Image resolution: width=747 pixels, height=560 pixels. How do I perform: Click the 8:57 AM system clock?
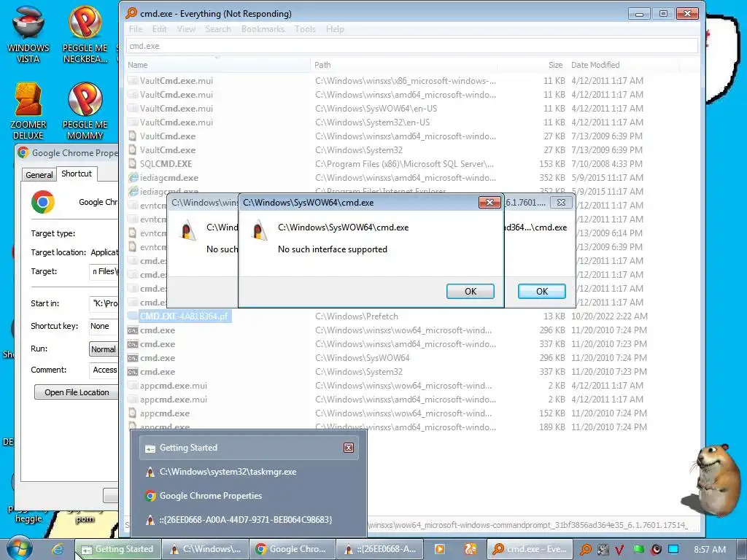pos(709,550)
